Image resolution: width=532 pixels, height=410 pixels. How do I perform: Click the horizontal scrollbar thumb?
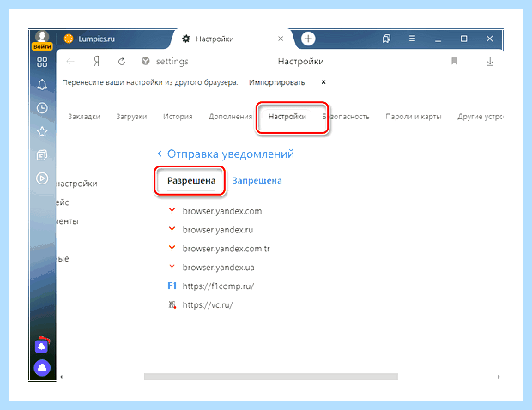(271, 377)
